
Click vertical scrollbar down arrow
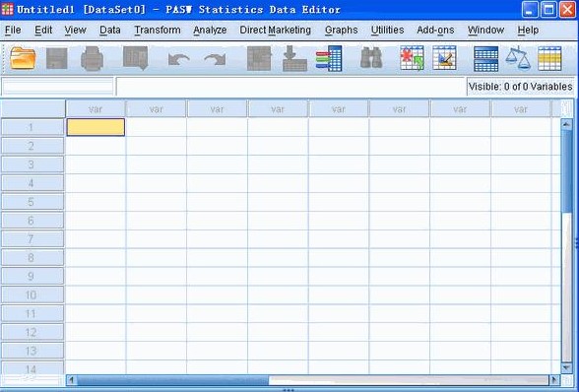(566, 367)
